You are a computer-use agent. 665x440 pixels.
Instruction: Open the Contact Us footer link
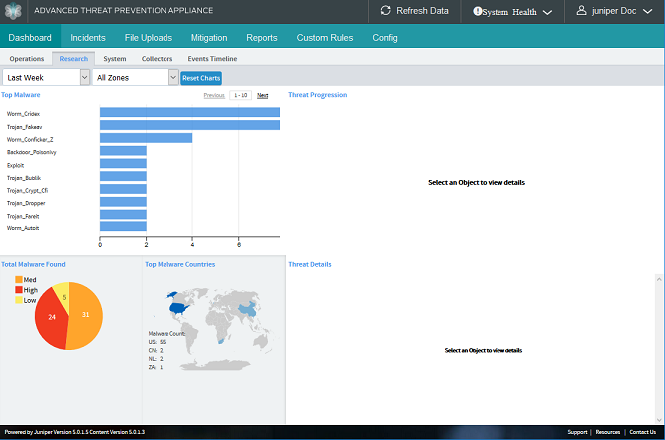642,432
